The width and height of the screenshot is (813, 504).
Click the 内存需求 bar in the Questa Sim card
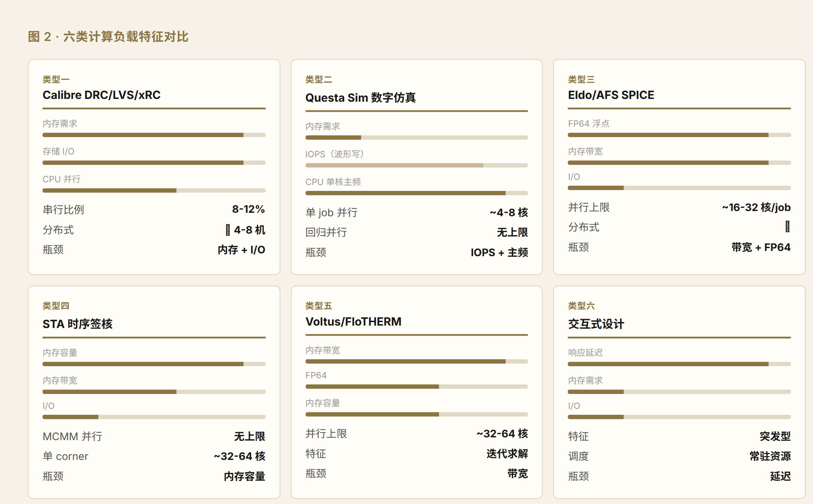tap(416, 137)
